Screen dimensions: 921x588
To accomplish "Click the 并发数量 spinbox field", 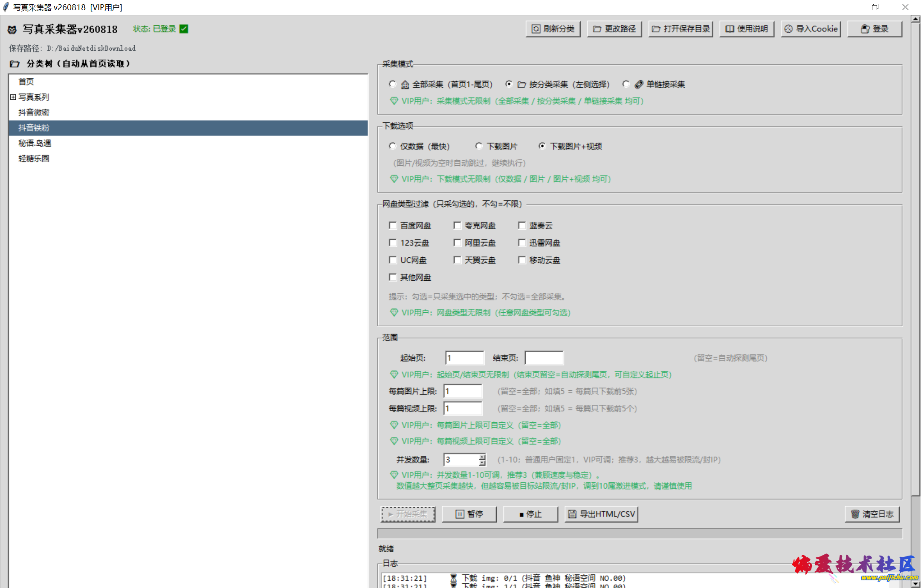I will pos(461,460).
